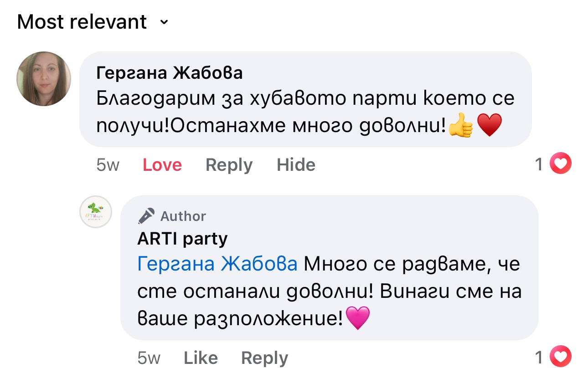588x368 pixels.
Task: Click the 5w timestamp on ARTI party's reply
Action: point(149,358)
